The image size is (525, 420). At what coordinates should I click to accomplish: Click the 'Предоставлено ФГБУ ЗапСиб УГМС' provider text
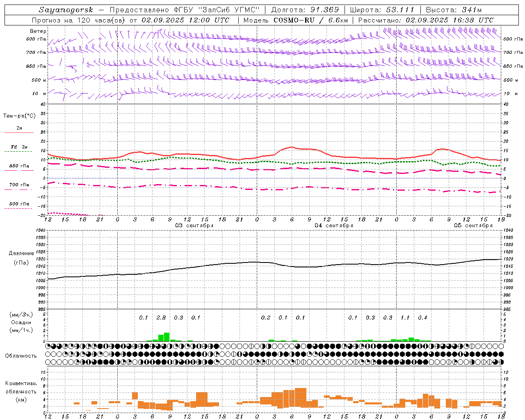(185, 10)
